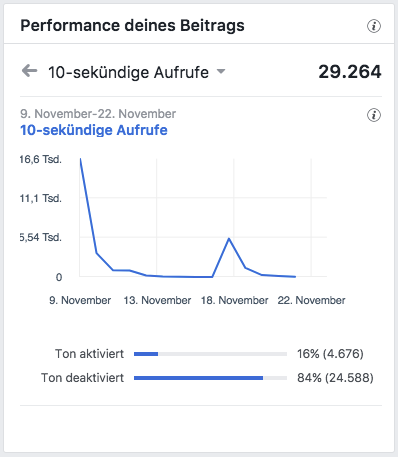Click the 16,6 Tsd. y-axis label

pos(41,159)
